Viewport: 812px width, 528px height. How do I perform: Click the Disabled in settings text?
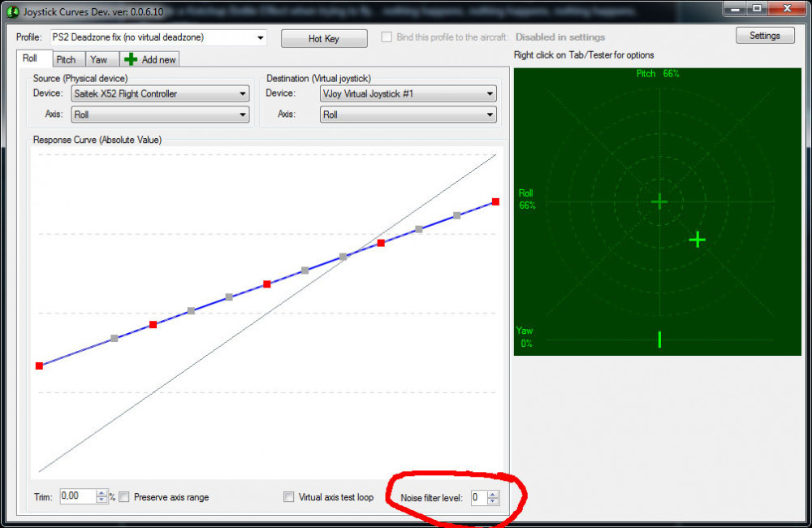pos(560,37)
